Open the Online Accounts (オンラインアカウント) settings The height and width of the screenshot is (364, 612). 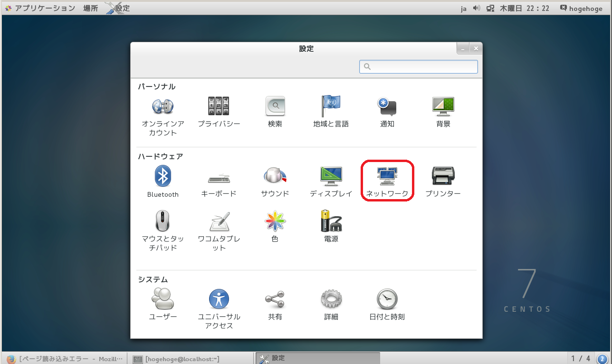[163, 116]
